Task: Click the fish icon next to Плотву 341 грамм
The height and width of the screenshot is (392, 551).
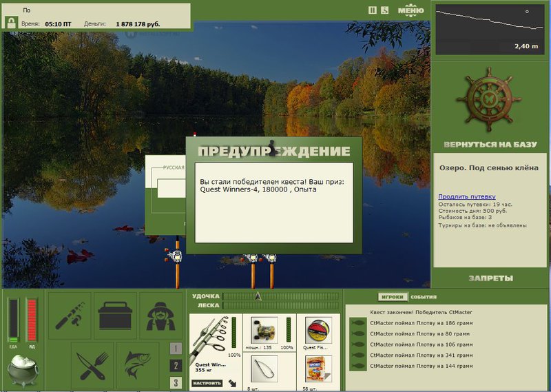Action: click(x=358, y=355)
